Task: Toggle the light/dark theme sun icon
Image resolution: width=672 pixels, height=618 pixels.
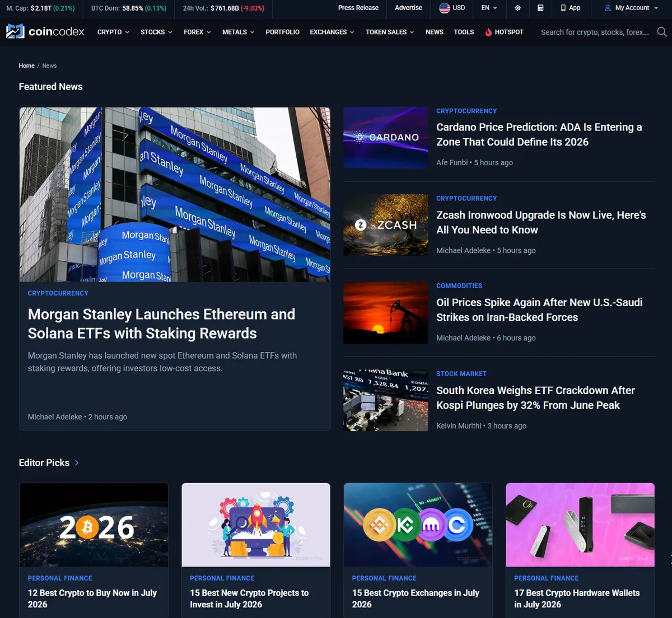Action: click(517, 8)
